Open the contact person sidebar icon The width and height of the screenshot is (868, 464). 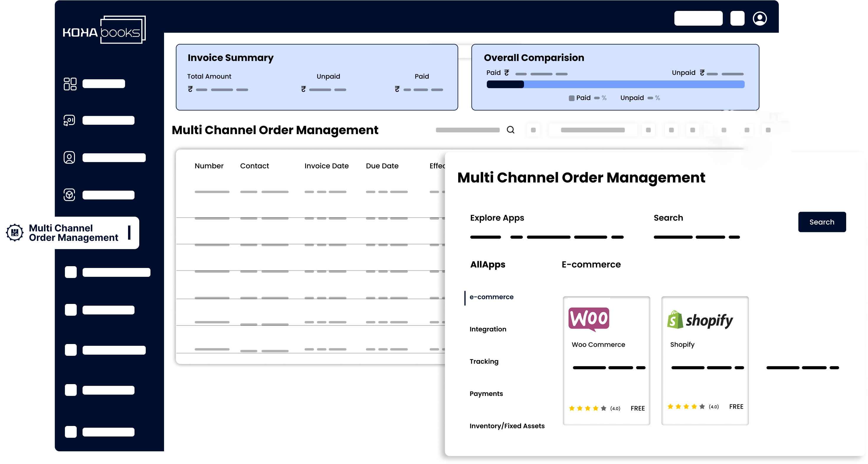click(69, 158)
